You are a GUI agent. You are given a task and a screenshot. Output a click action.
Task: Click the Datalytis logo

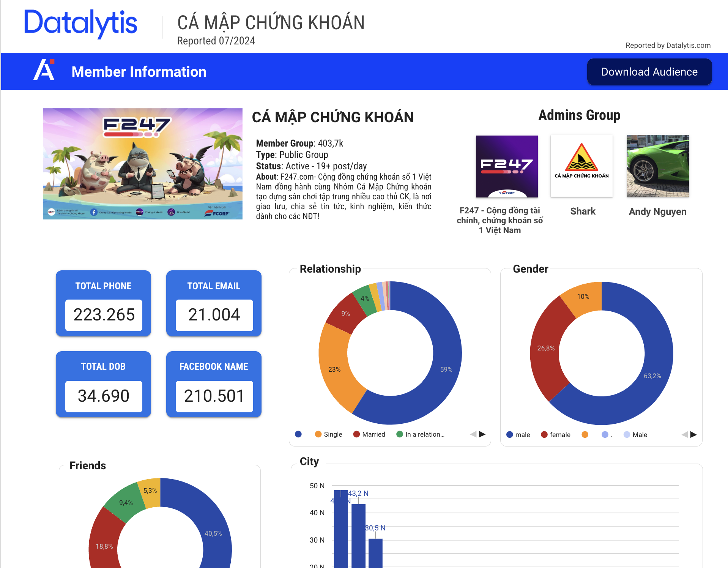coord(80,24)
